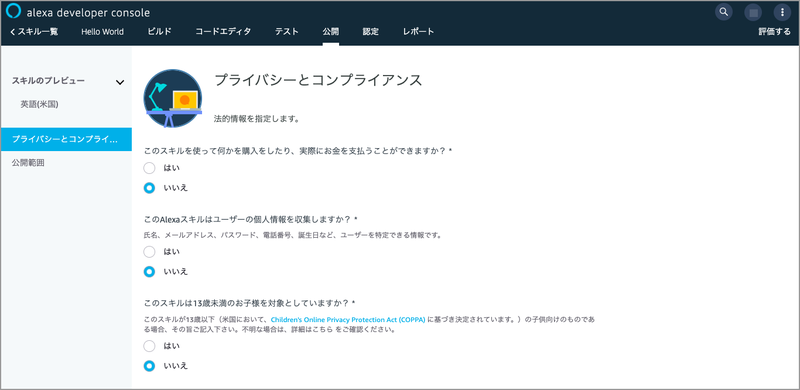Screen dimensions: 800x390
Task: Switch to the 認定 tab
Action: coord(371,32)
